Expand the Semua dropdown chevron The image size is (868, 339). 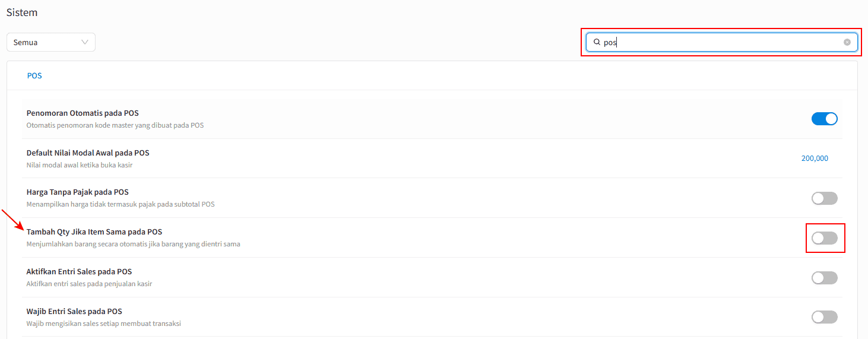pos(85,42)
